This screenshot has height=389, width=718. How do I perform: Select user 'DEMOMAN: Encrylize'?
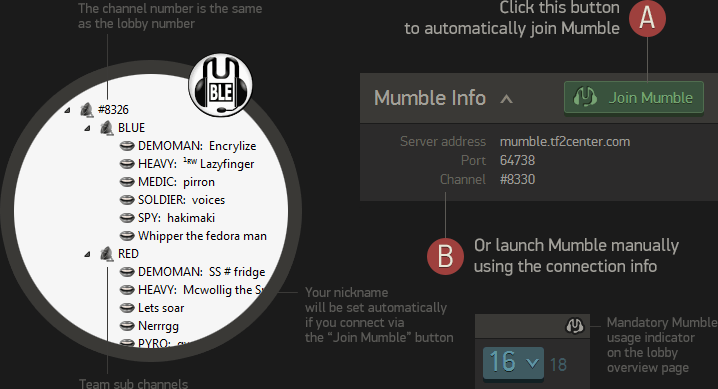pos(197,146)
